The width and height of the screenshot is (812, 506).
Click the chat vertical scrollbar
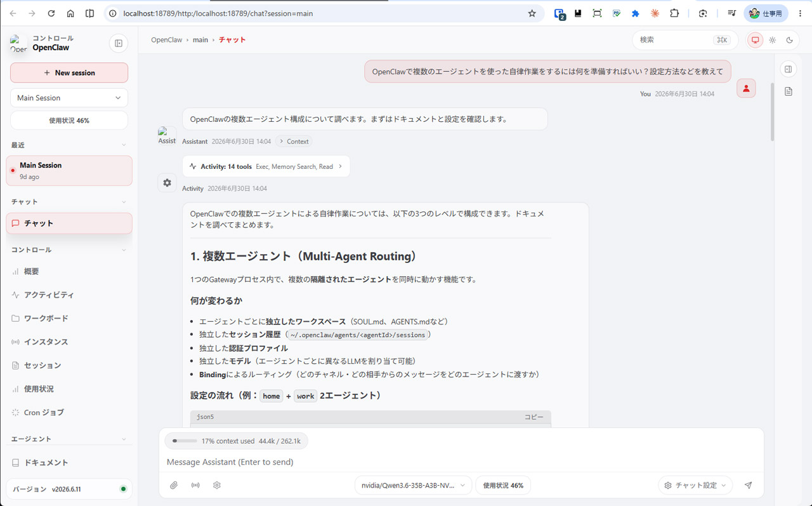(x=772, y=111)
